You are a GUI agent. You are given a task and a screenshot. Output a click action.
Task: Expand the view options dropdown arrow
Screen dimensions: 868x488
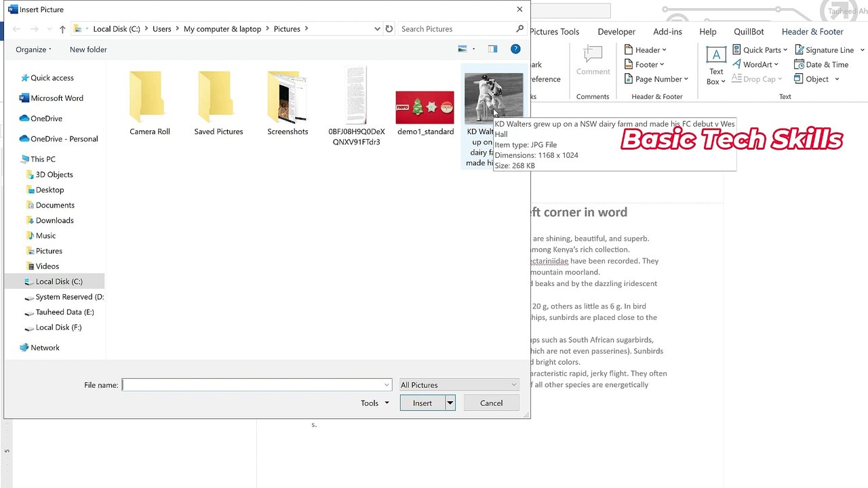(473, 49)
